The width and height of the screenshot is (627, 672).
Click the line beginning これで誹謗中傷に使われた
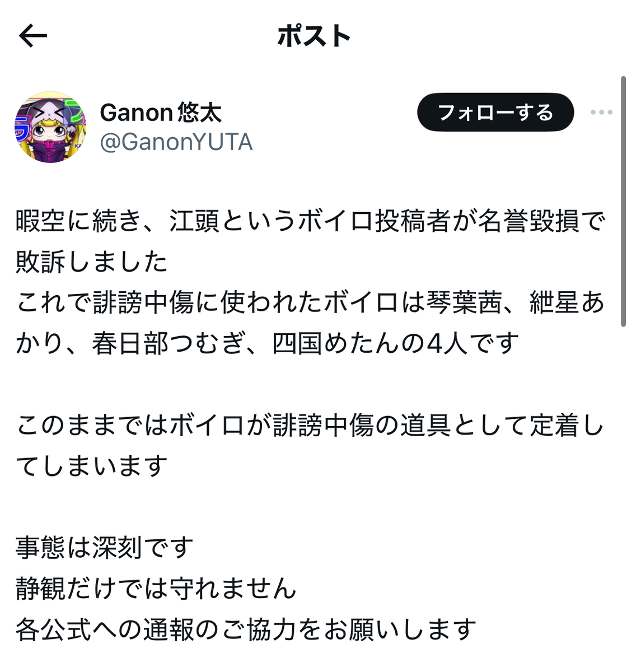[x=311, y=303]
